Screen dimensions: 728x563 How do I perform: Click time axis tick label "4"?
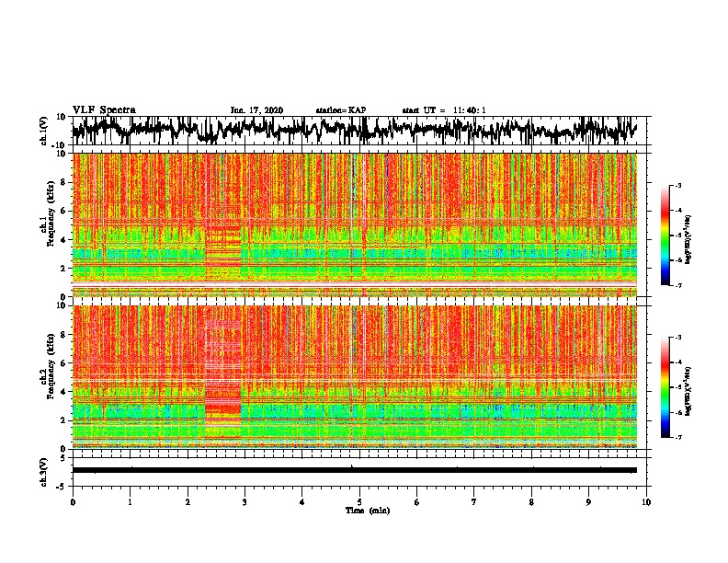(x=302, y=502)
